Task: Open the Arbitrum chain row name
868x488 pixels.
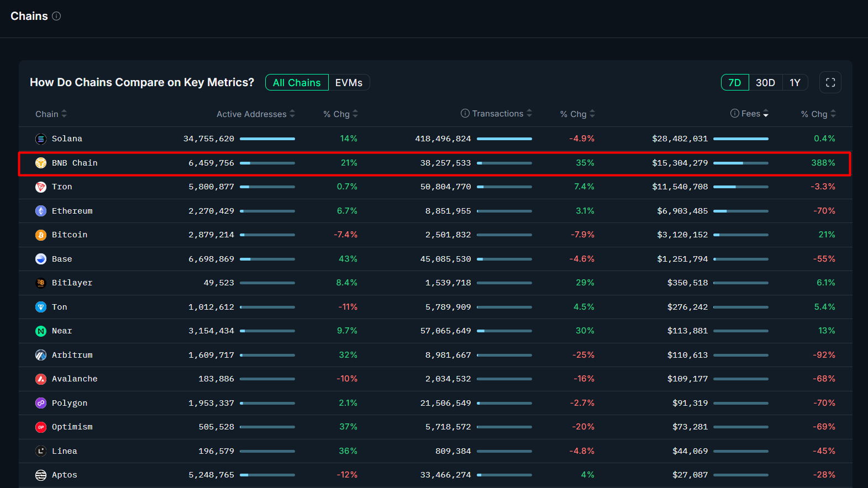Action: [72, 355]
